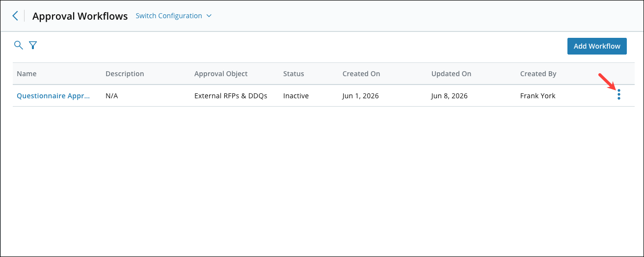
Task: Go back using the left chevron icon
Action: [x=15, y=16]
